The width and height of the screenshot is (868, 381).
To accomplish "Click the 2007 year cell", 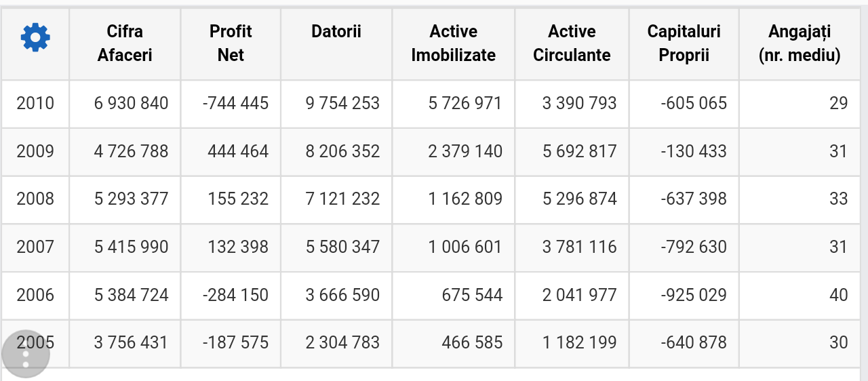I will 35,247.
